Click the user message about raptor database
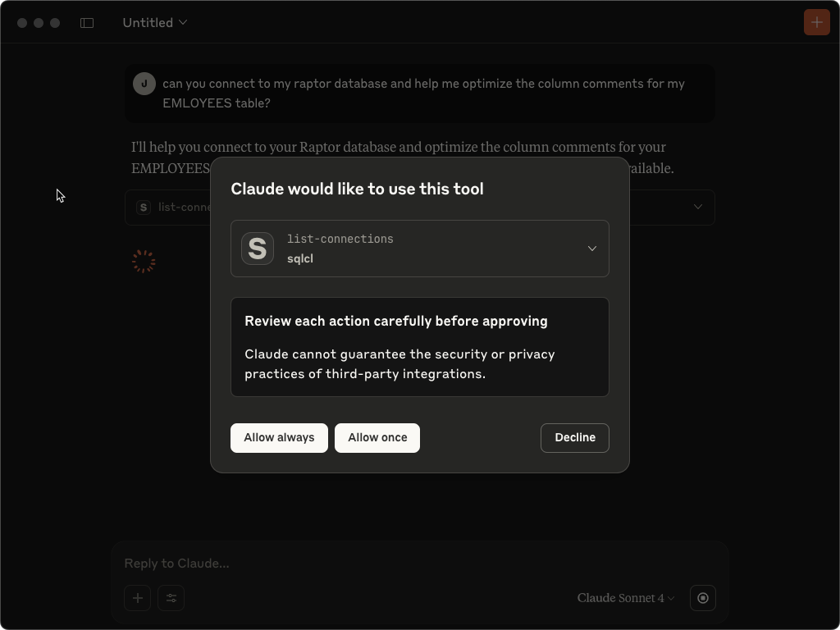The width and height of the screenshot is (840, 630). point(424,94)
